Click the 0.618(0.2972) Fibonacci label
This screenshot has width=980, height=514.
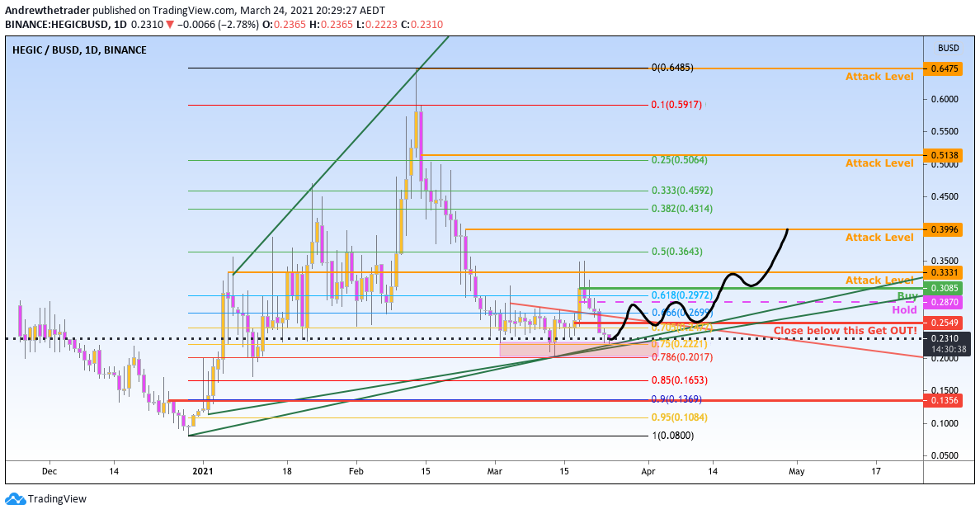(x=682, y=295)
